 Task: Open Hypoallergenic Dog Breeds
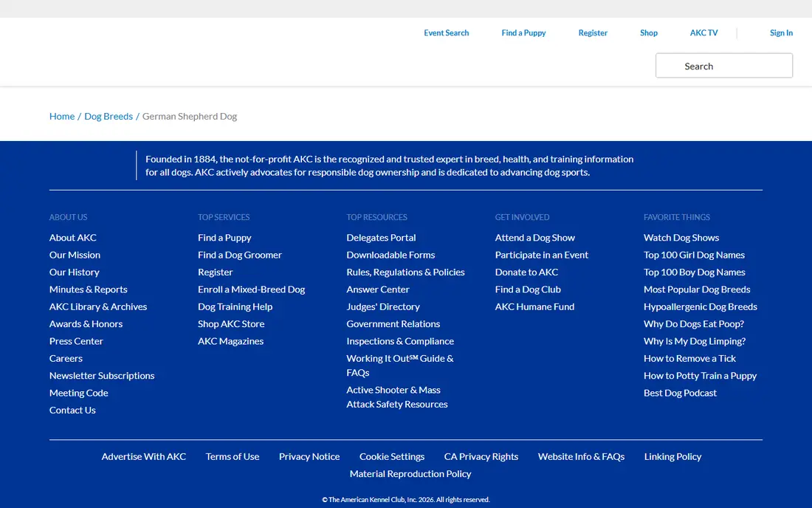(700, 306)
